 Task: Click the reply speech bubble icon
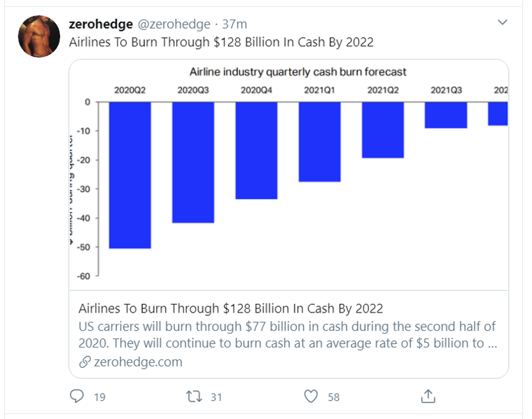77,397
